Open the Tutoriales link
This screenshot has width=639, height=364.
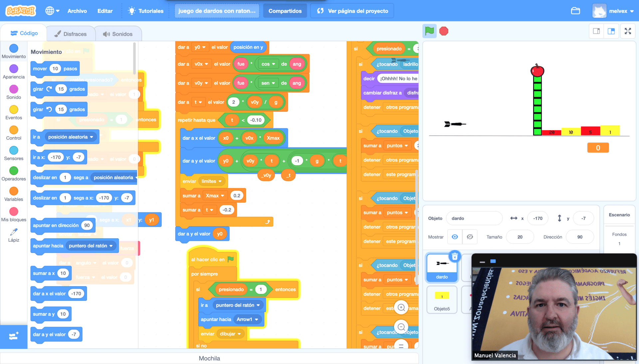click(x=146, y=11)
